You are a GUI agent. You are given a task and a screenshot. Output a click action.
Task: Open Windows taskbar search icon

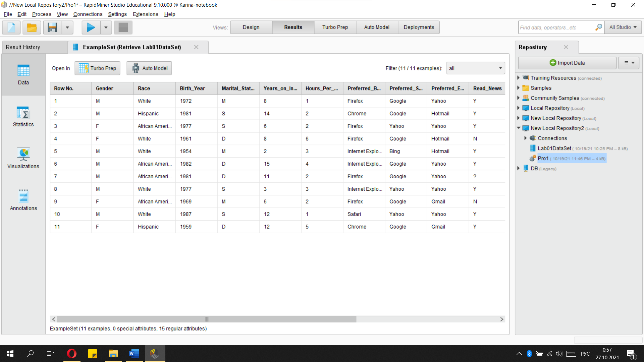tap(30, 354)
